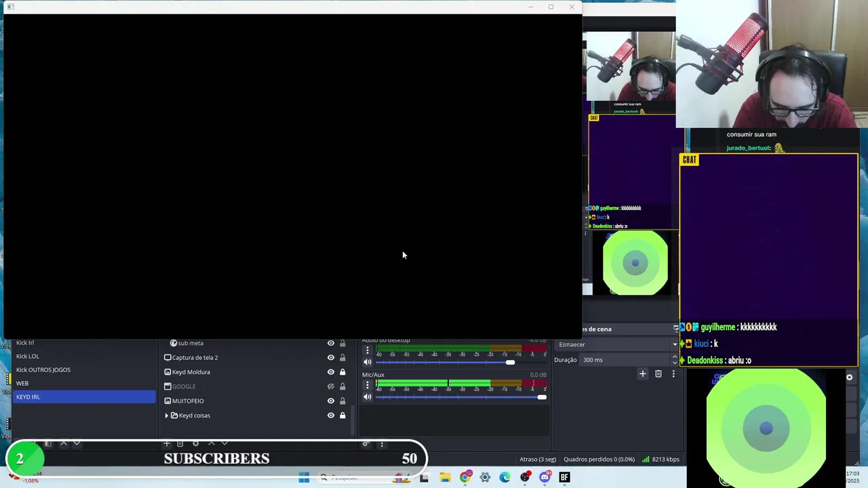Delete scene transition with trash icon
This screenshot has height=488, width=868.
(658, 373)
